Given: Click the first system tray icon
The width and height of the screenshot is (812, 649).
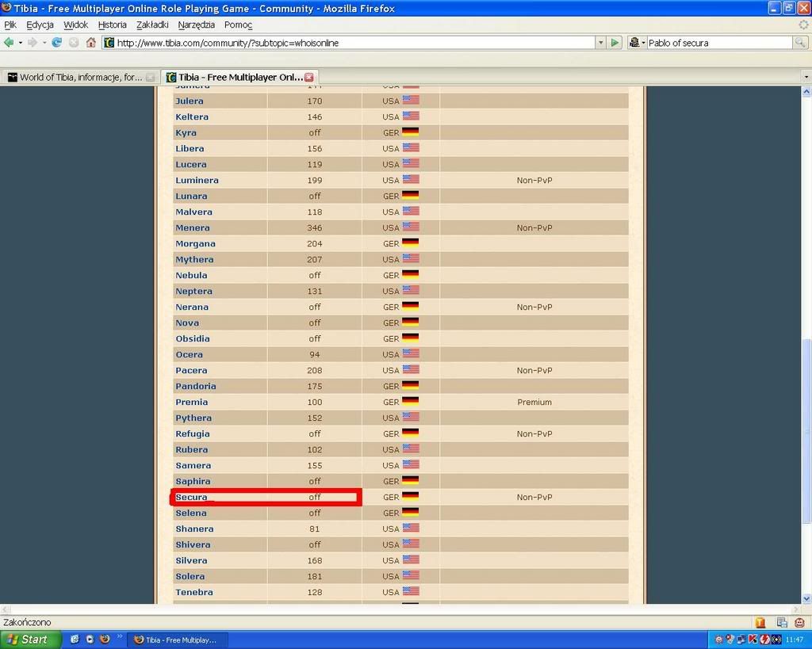Looking at the screenshot, I should pos(718,639).
